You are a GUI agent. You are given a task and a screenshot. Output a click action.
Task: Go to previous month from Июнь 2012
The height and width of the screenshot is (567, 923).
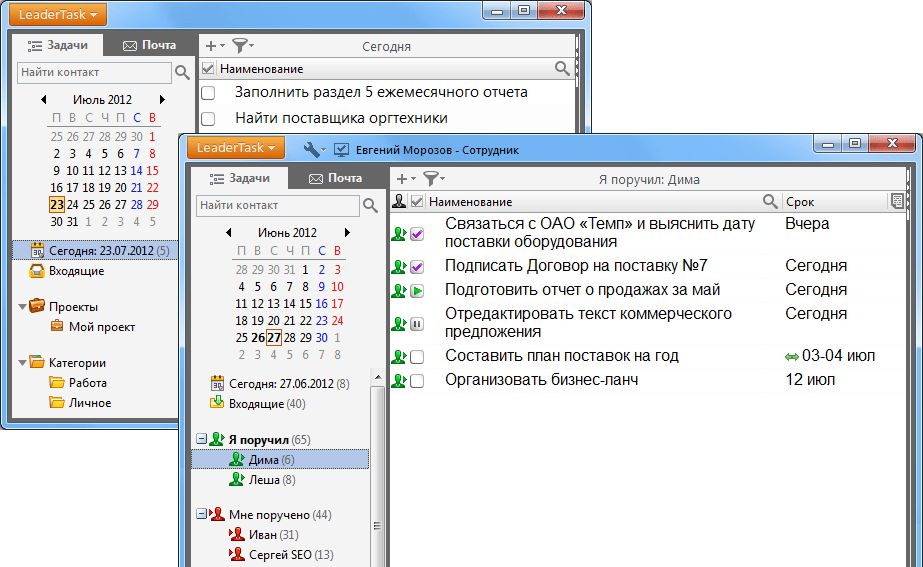[x=228, y=233]
